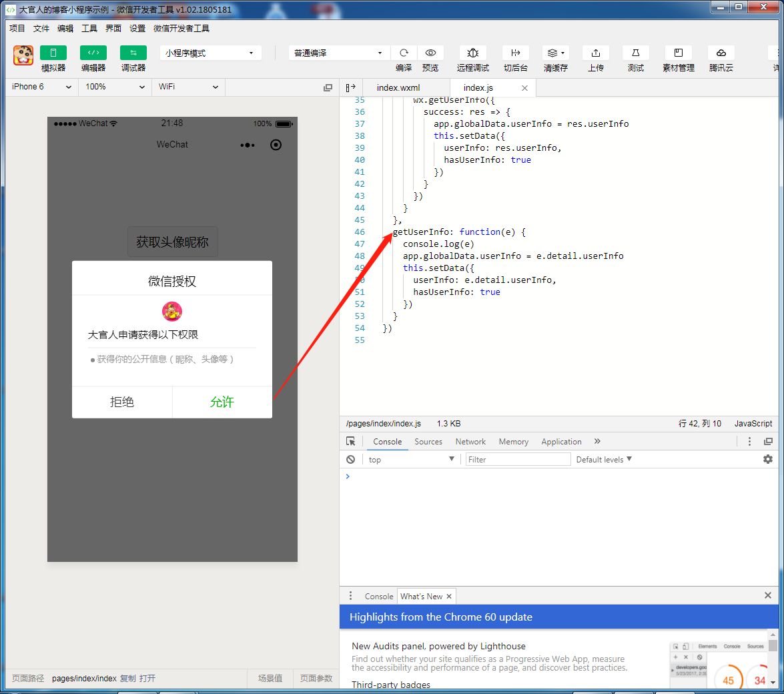Open the 设置 menu
Screen dimensions: 784x694
137,29
